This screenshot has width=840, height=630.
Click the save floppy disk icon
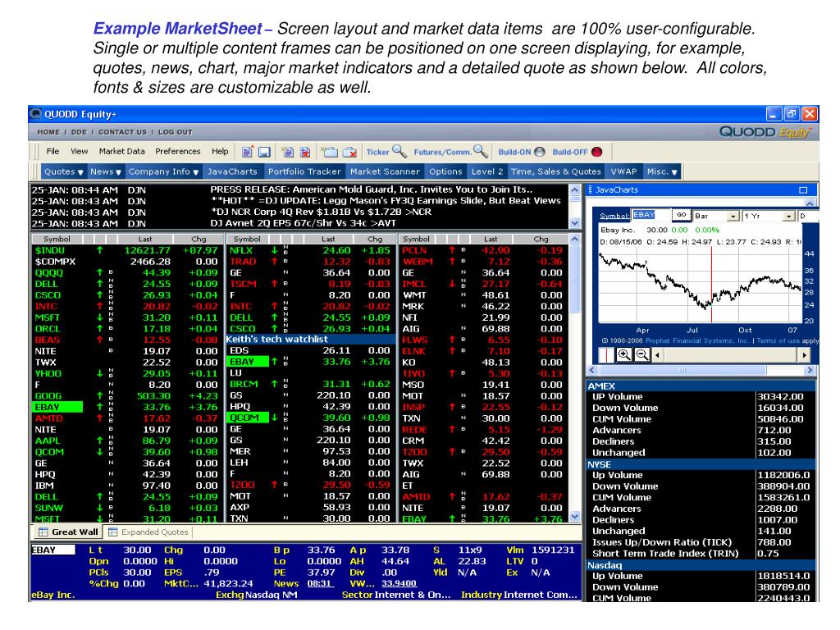tap(264, 152)
